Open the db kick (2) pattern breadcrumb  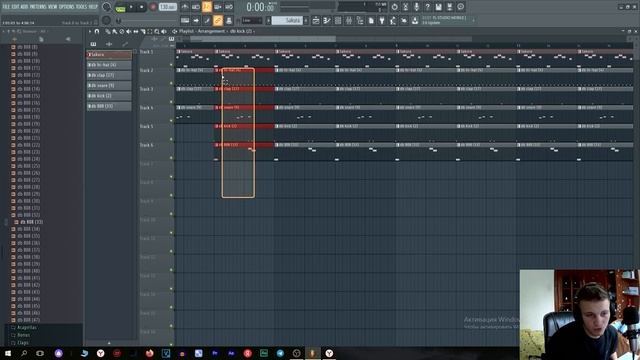tap(241, 31)
